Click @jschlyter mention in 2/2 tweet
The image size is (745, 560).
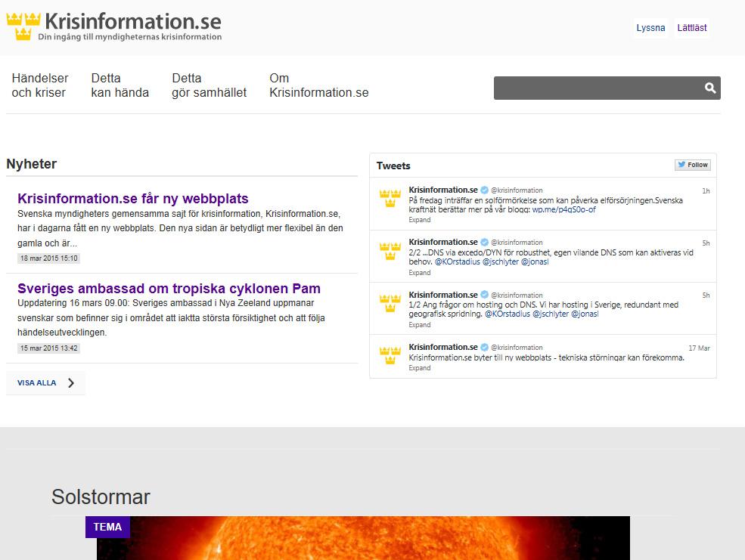tap(500, 261)
